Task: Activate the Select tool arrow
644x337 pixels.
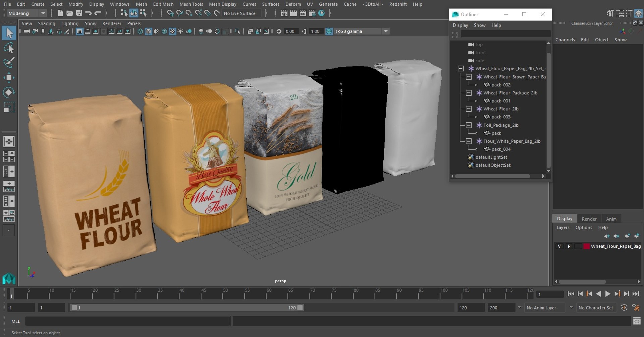Action: [x=9, y=33]
